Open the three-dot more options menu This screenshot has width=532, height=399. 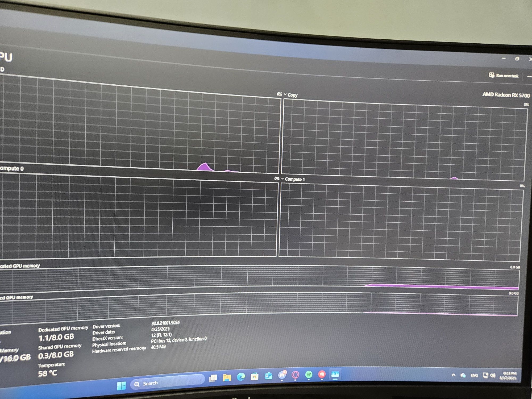point(529,77)
